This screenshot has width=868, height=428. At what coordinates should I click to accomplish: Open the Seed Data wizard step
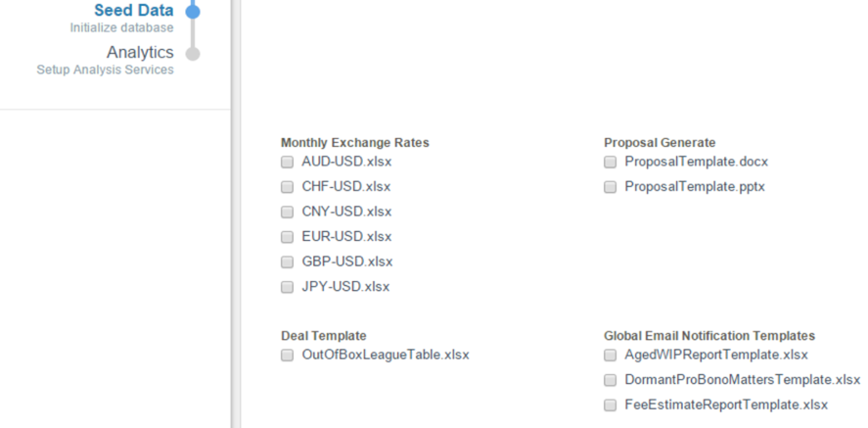134,11
